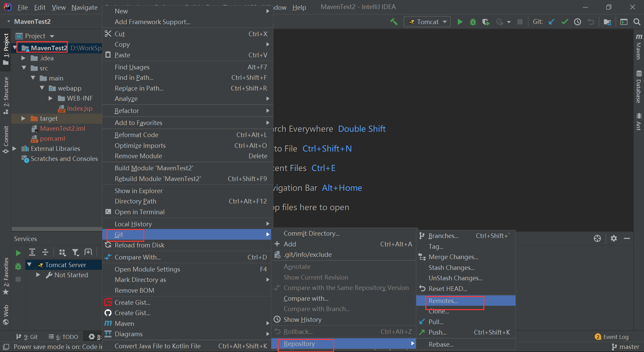Open Search Everywhere magnifier icon
This screenshot has height=352, width=644.
point(637,22)
